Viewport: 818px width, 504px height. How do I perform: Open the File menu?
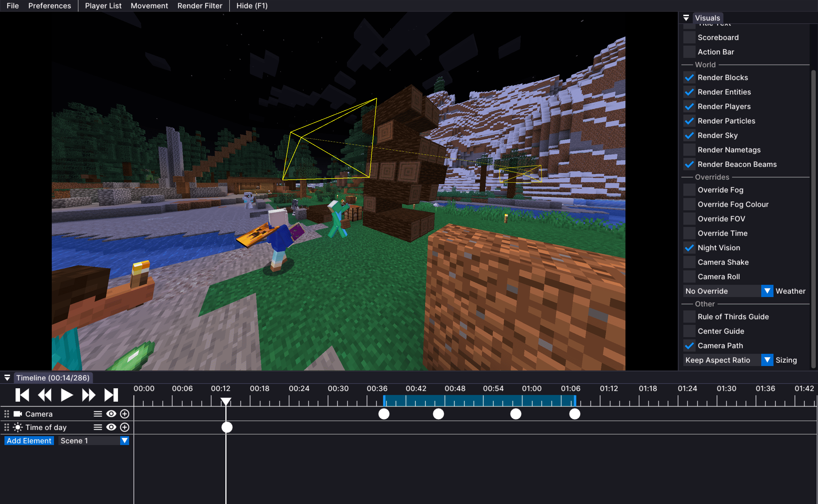13,6
